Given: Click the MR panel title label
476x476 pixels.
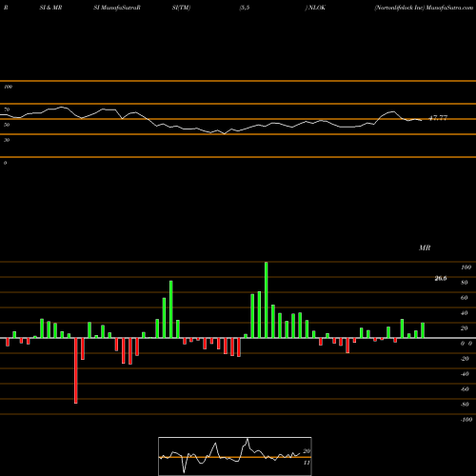Looking at the screenshot, I should 425,248.
